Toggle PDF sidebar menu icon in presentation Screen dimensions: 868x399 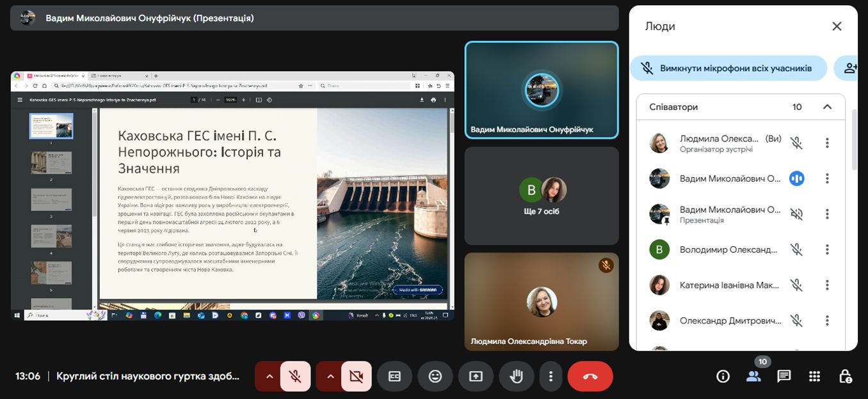click(x=20, y=100)
